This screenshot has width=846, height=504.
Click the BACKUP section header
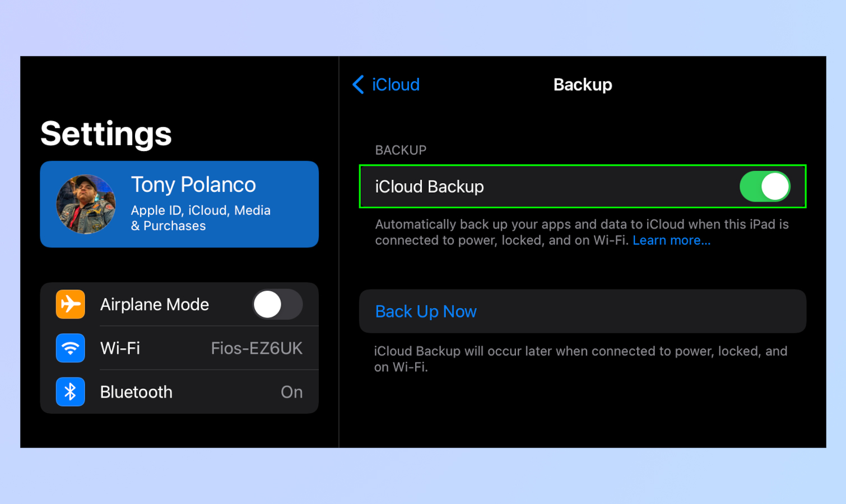401,150
